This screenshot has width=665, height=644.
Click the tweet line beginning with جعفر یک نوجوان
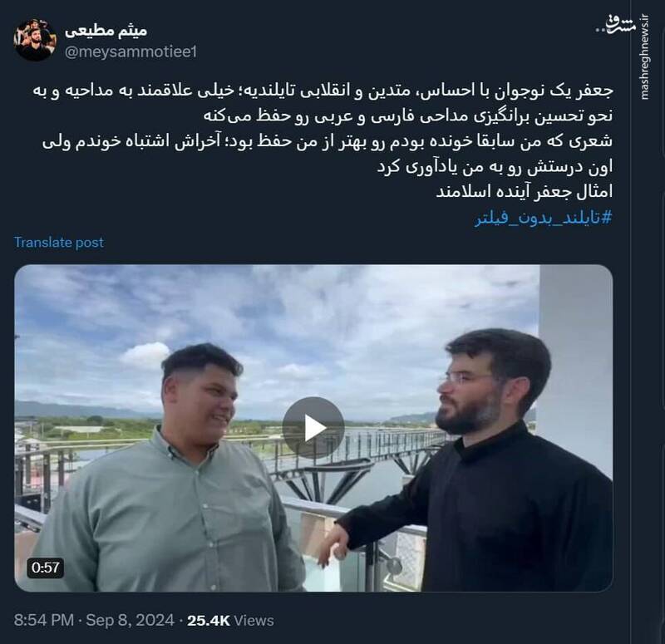tap(323, 91)
